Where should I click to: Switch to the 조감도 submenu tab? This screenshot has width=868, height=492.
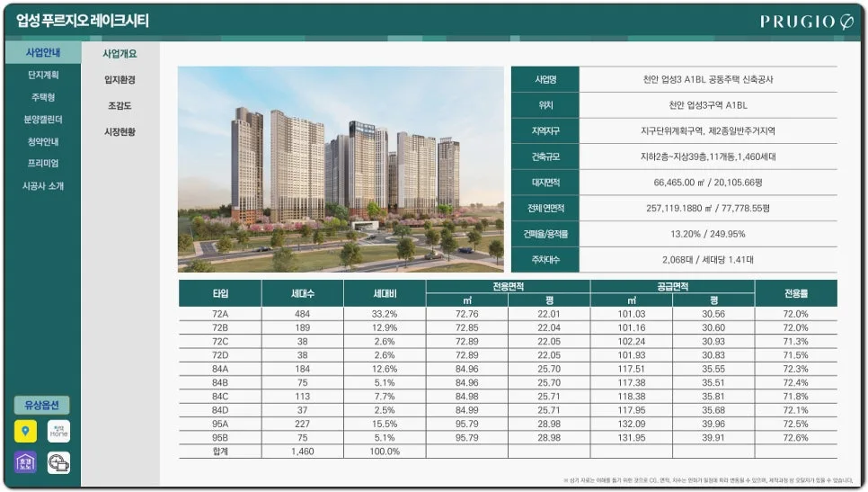pos(120,106)
